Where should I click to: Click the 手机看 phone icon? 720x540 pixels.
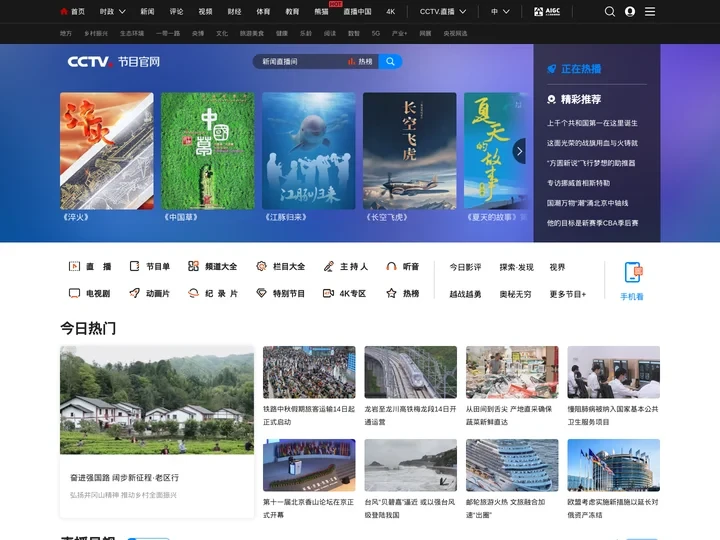pos(633,272)
